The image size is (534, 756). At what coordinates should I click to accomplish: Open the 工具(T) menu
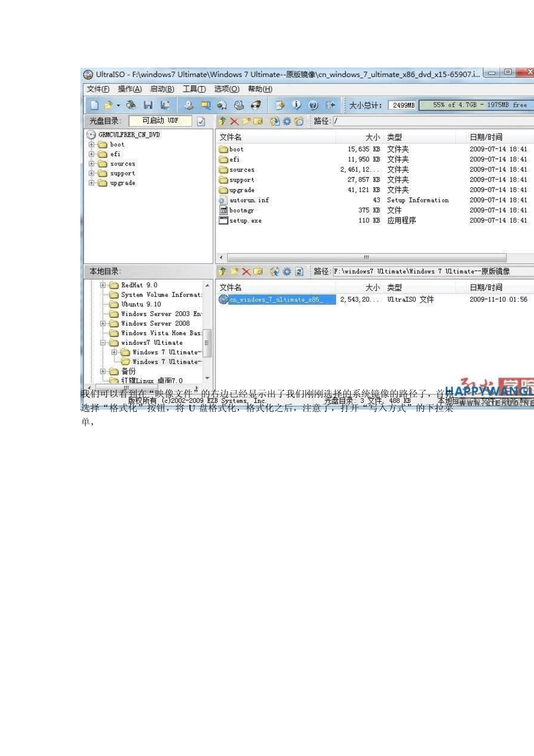pos(194,89)
